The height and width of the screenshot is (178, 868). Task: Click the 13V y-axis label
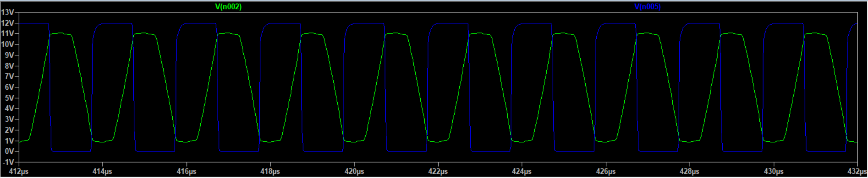pyautogui.click(x=8, y=12)
